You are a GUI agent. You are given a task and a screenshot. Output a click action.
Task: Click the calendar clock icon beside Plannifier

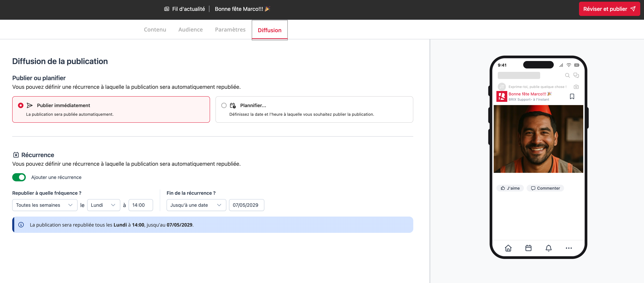click(233, 105)
